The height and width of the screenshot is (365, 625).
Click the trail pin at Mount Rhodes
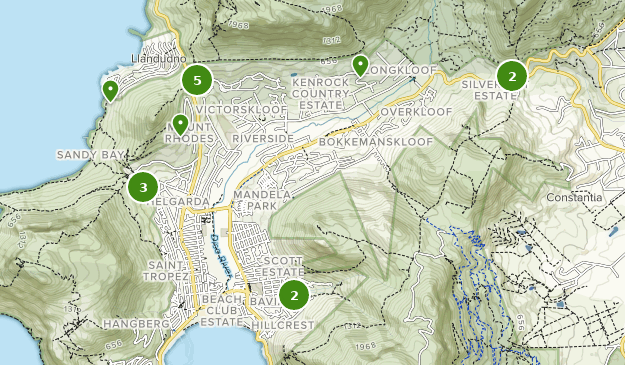click(x=181, y=125)
